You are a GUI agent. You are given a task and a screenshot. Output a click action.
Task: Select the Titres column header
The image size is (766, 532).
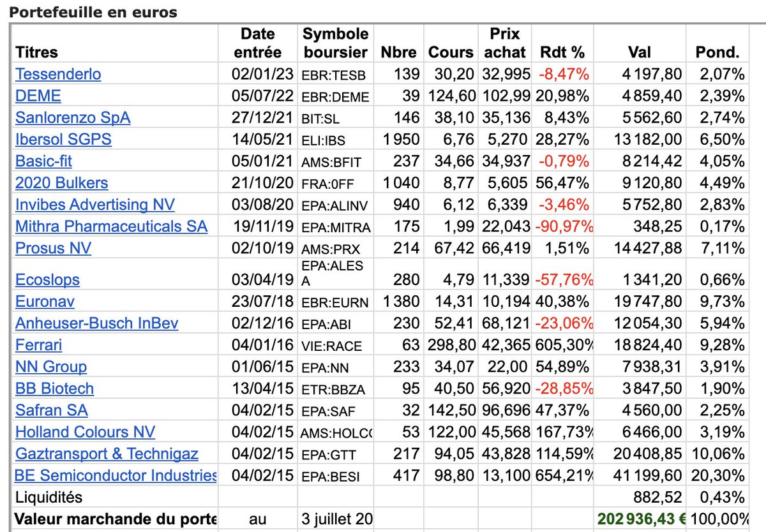36,52
